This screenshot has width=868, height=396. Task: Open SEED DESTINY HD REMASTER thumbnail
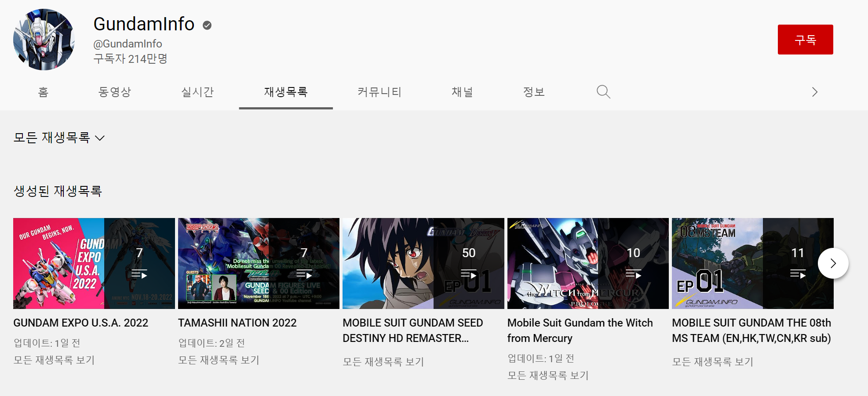click(423, 263)
